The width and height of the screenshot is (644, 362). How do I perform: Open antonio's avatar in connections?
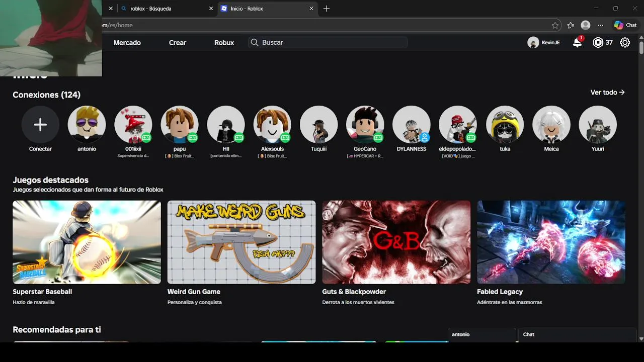[87, 125]
